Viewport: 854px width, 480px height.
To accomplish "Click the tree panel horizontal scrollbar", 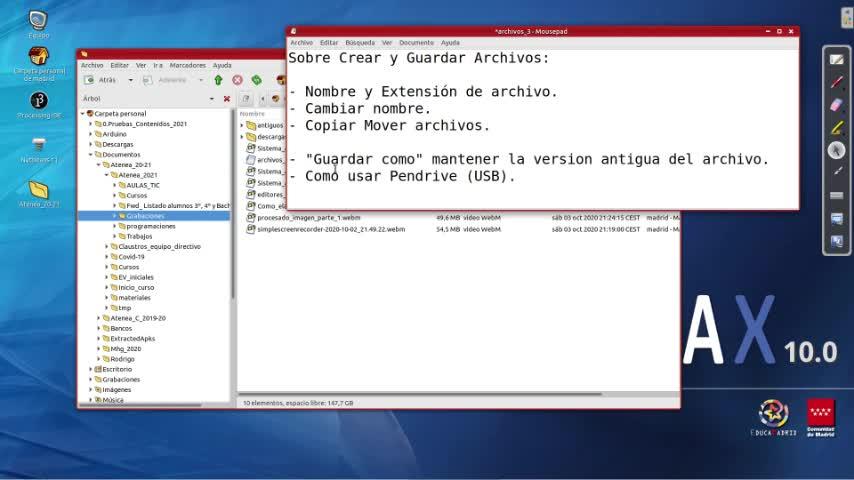I will point(141,405).
